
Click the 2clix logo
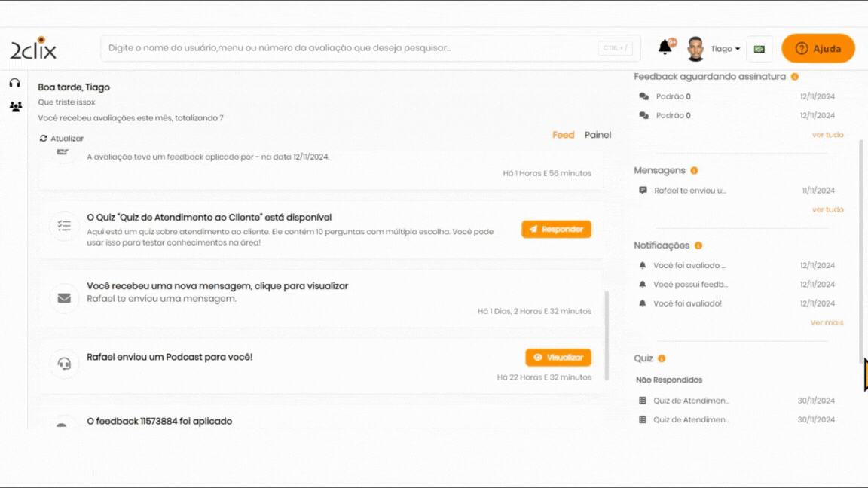[33, 49]
